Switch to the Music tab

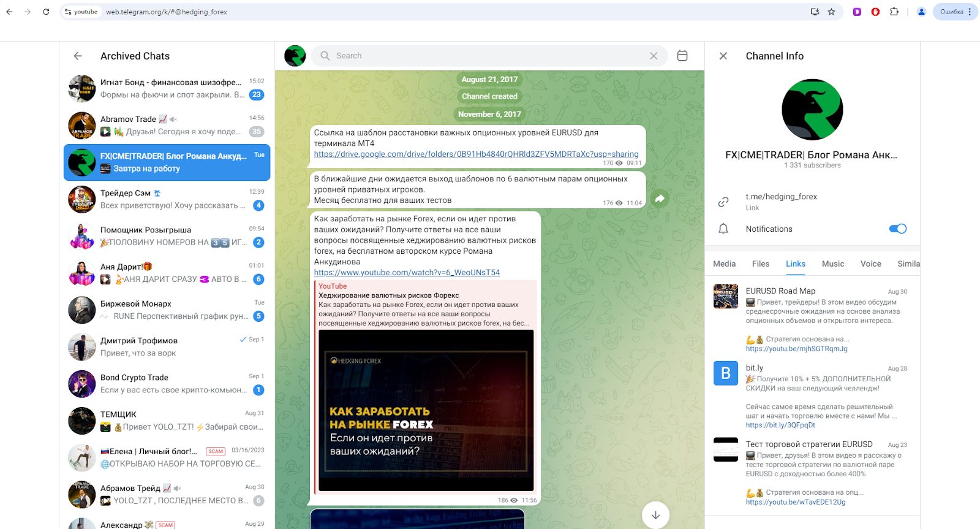tap(833, 264)
